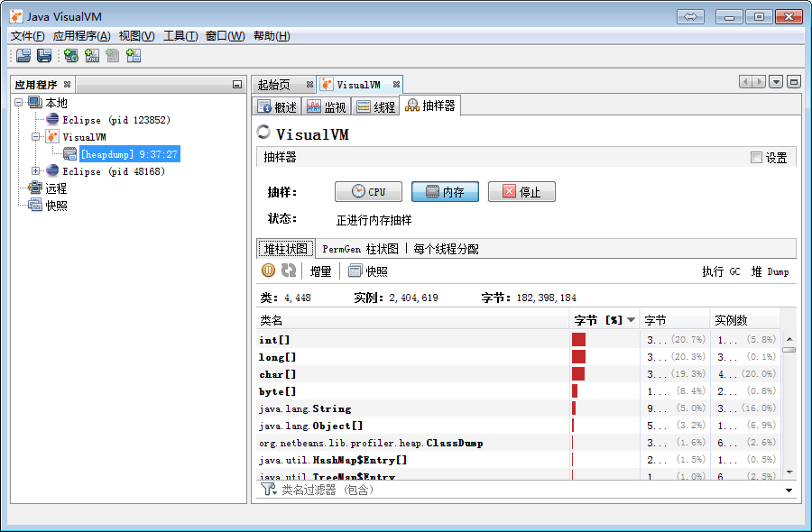This screenshot has width=812, height=532.
Task: Open the filter type dropdown arrow
Action: pos(789,491)
